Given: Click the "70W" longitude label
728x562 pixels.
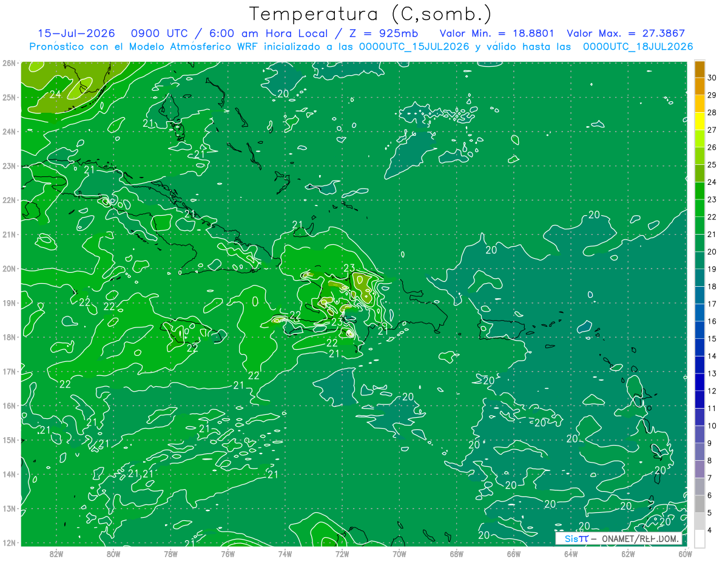Looking at the screenshot, I should (x=399, y=553).
